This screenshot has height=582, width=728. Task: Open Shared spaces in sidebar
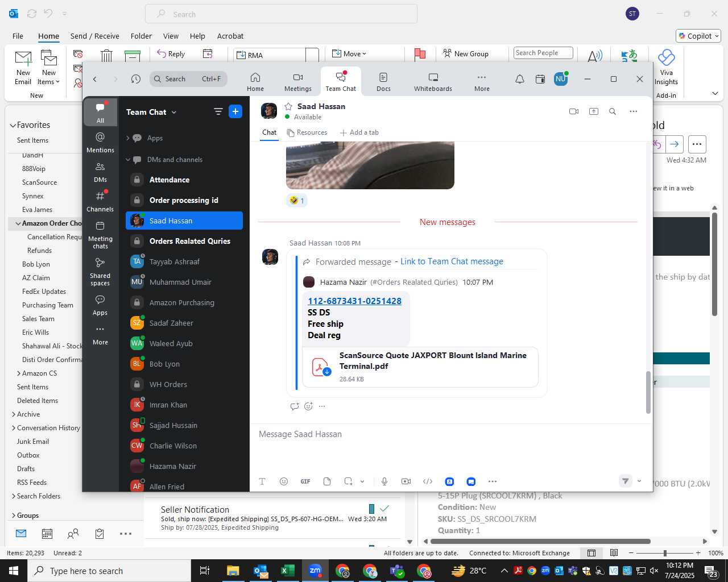[x=100, y=272]
